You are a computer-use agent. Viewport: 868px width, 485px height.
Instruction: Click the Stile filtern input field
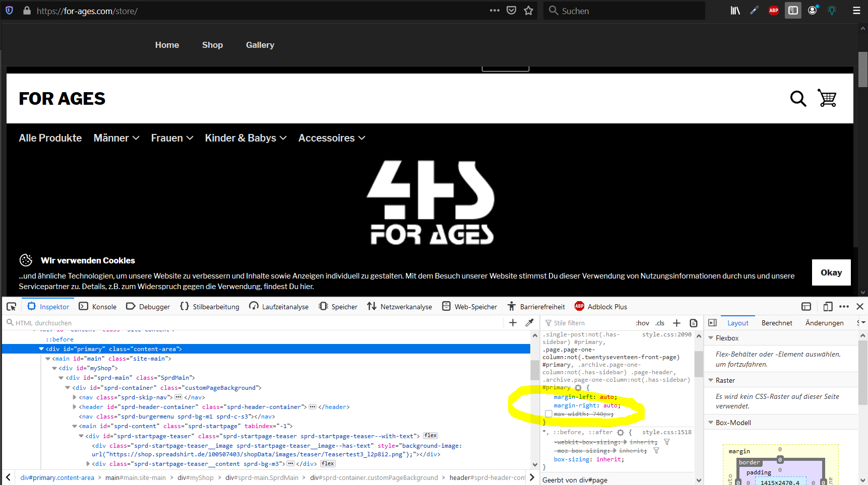590,323
